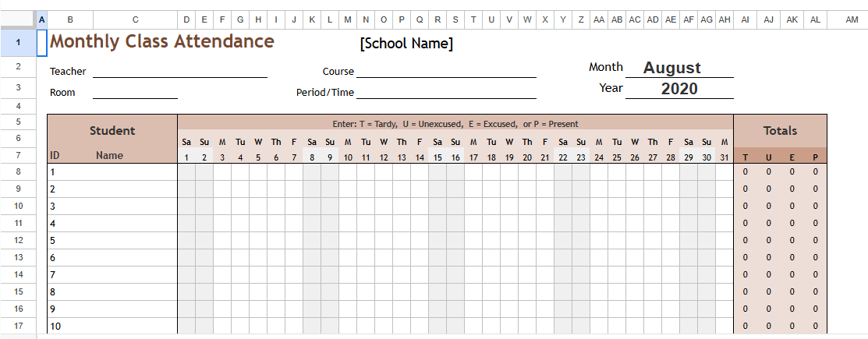This screenshot has width=868, height=339.
Task: Click the "Totals" header cell
Action: (x=780, y=131)
